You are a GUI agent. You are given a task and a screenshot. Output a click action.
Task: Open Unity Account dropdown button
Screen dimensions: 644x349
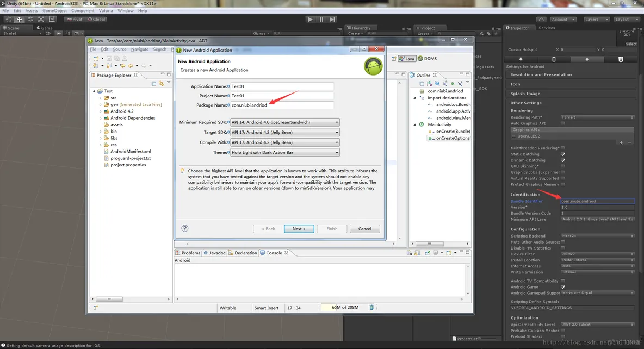(x=563, y=19)
